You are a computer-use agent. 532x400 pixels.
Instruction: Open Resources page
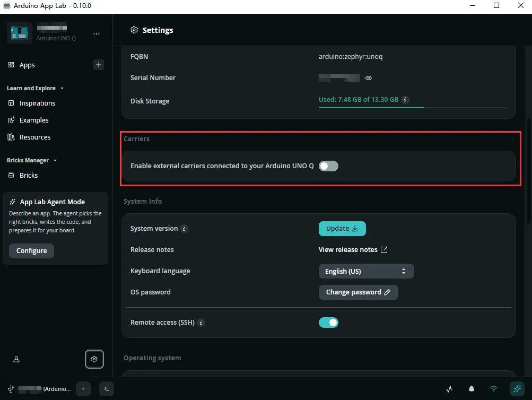pos(35,137)
